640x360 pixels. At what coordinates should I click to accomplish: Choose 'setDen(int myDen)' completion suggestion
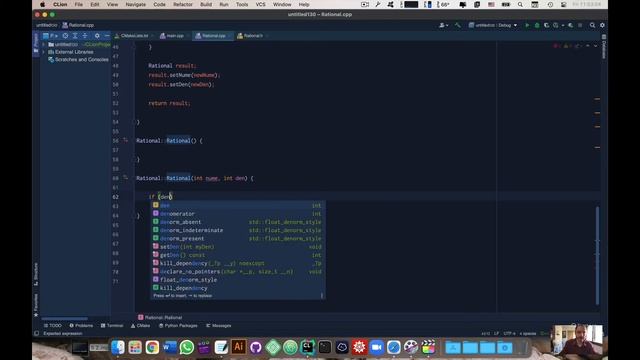pyautogui.click(x=238, y=247)
